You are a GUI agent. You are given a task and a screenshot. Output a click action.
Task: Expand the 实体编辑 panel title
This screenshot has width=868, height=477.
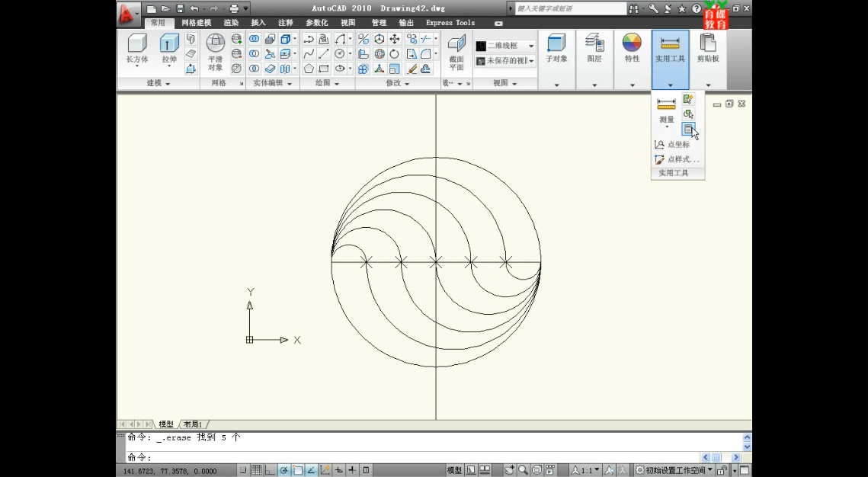272,83
